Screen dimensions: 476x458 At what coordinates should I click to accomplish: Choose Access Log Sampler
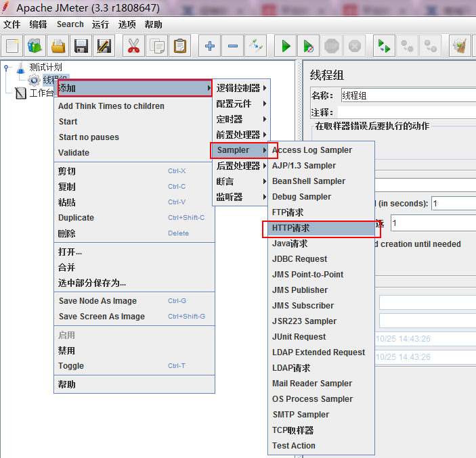322,150
